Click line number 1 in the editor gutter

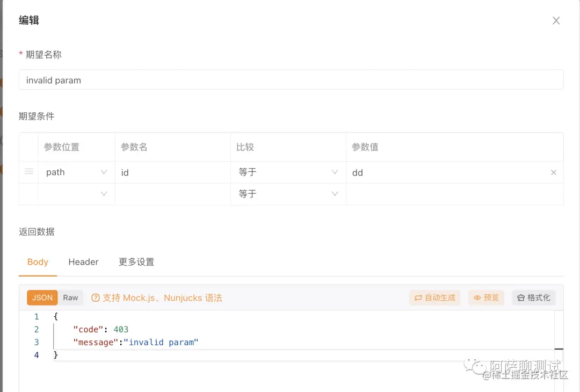coord(37,317)
